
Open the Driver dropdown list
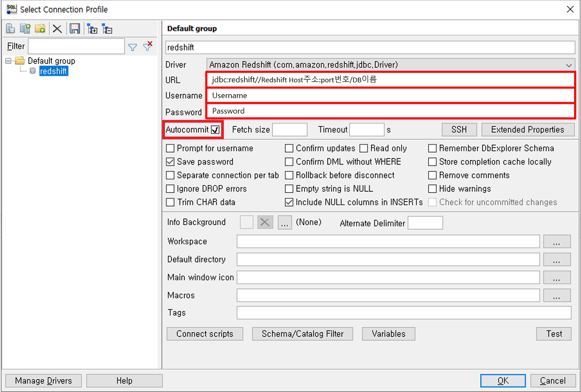tap(568, 65)
